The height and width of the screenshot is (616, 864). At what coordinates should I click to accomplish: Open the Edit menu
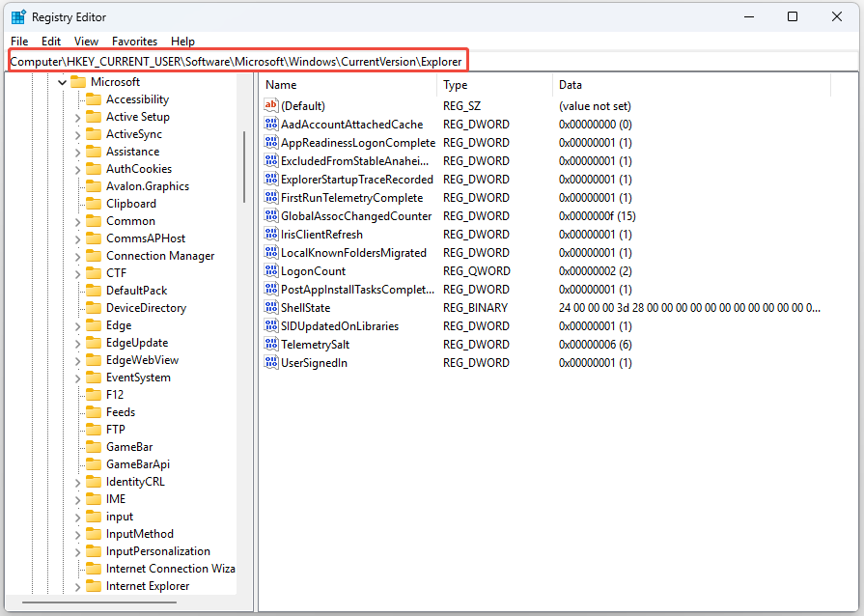(51, 42)
